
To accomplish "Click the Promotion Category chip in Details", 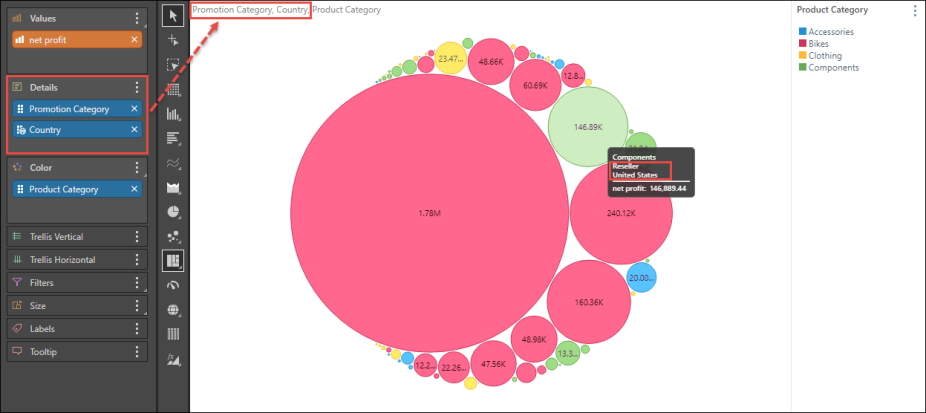I will pyautogui.click(x=68, y=108).
